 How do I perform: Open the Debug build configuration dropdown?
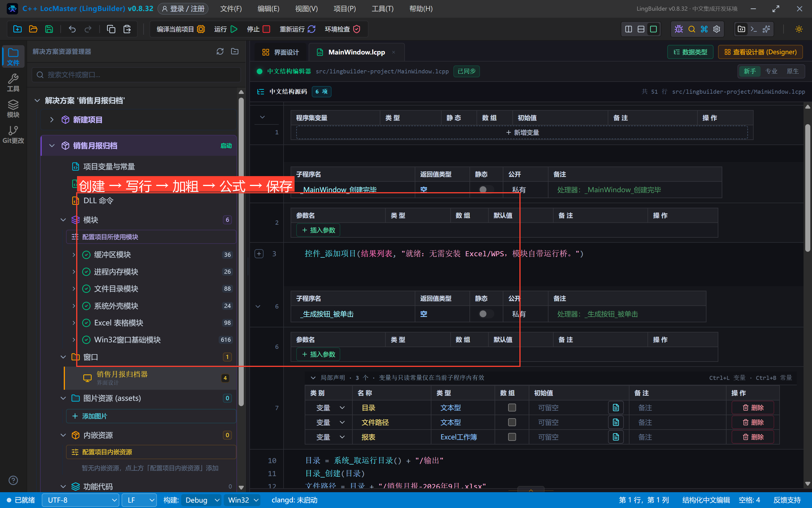tap(201, 500)
